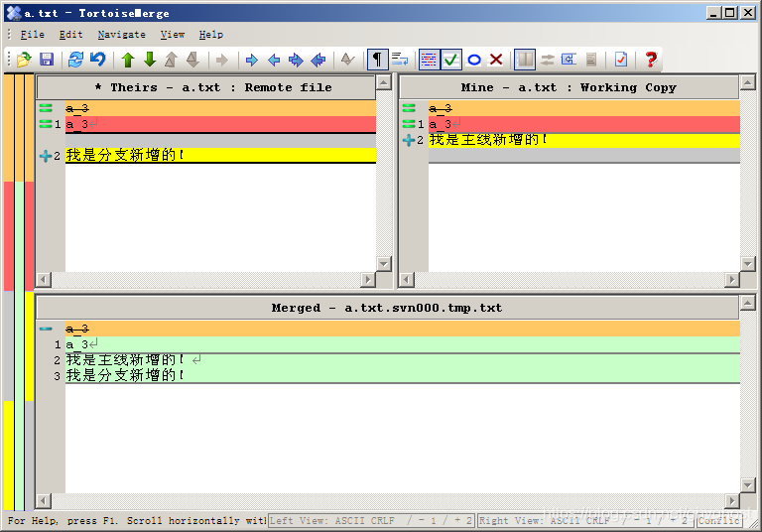Select line 1 'a_3' in Mine pane

584,124
